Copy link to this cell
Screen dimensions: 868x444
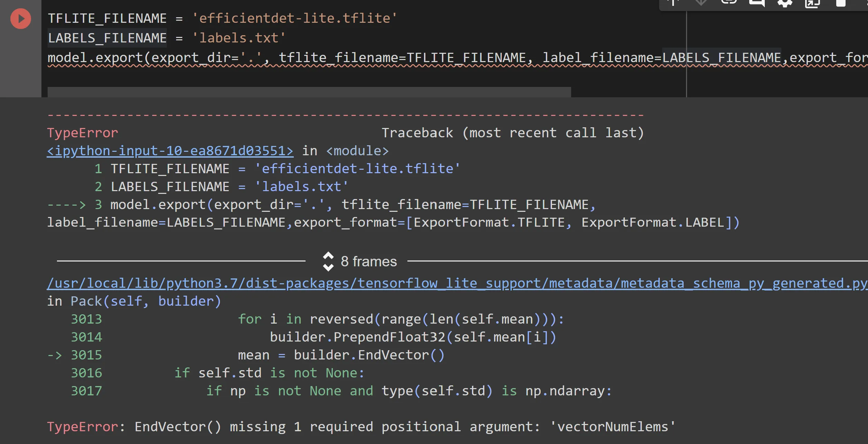point(729,2)
